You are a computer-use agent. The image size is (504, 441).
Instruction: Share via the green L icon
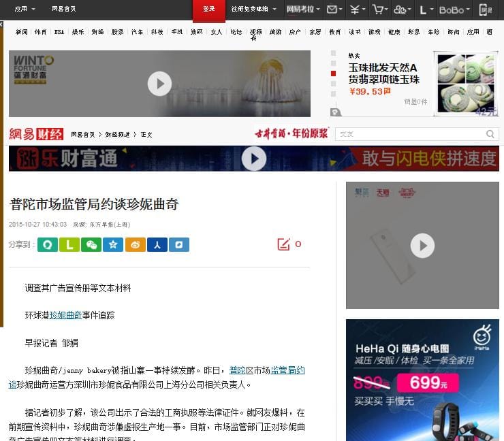69,244
